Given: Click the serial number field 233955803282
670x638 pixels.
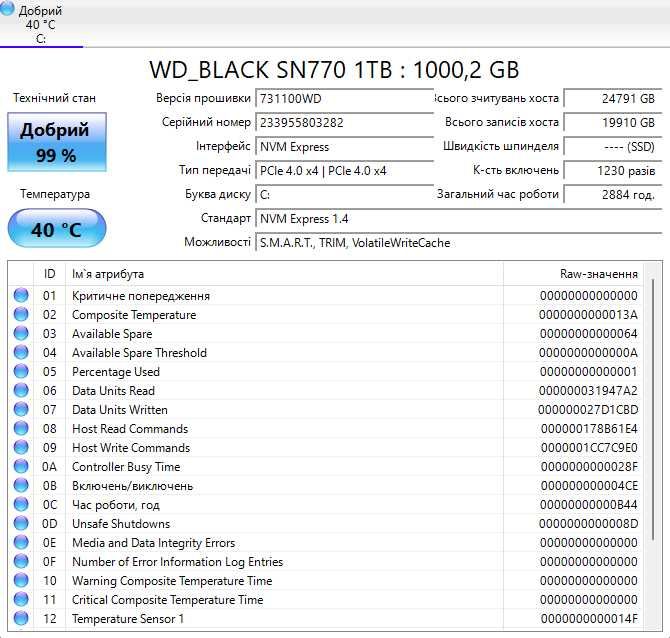Looking at the screenshot, I should tap(344, 123).
